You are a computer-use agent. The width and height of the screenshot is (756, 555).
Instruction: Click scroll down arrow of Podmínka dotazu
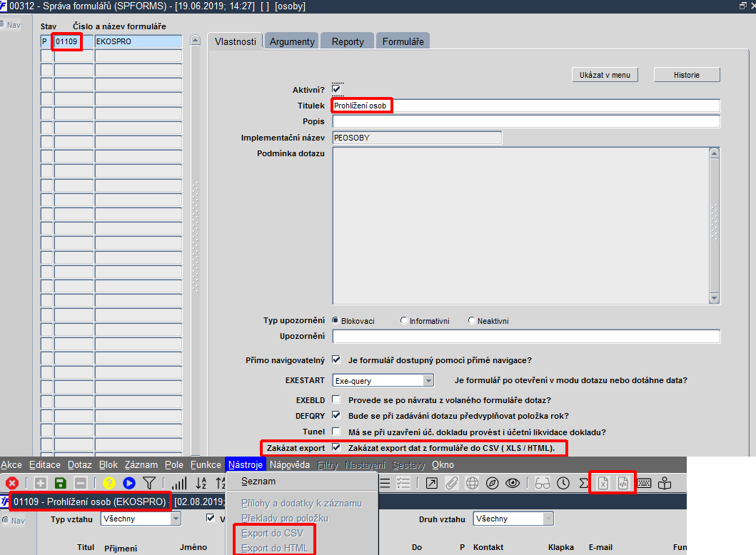point(715,299)
